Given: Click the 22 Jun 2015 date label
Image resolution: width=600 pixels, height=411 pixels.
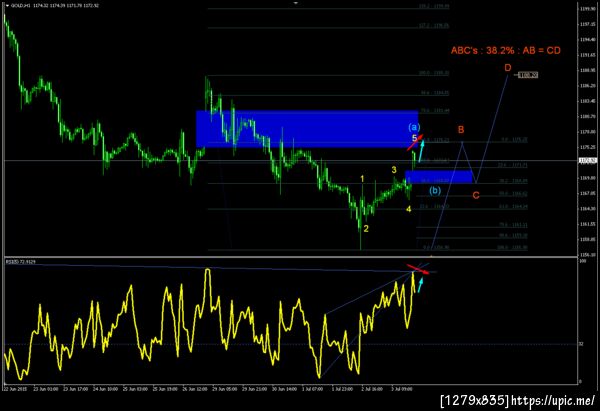Looking at the screenshot, I should coord(14,389).
